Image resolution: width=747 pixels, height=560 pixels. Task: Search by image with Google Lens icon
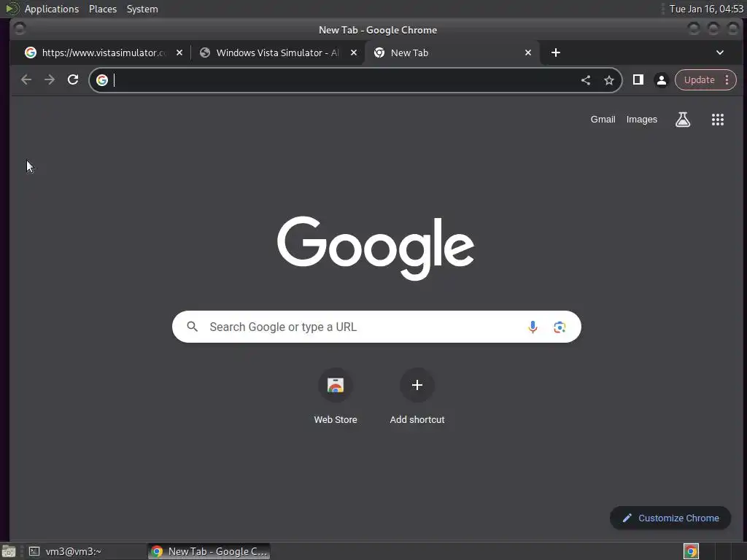tap(560, 327)
